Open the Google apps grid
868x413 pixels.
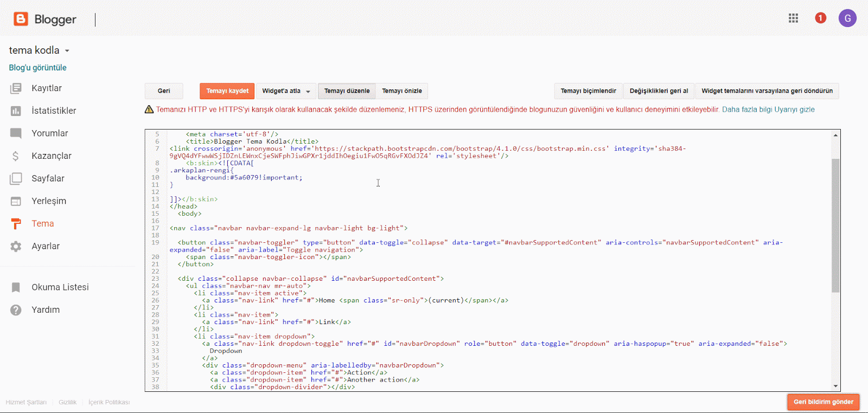pos(793,18)
